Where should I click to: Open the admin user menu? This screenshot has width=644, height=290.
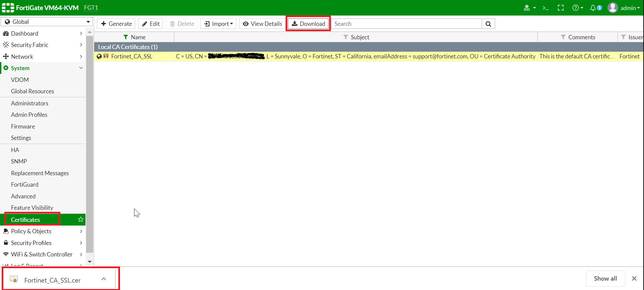click(x=624, y=8)
